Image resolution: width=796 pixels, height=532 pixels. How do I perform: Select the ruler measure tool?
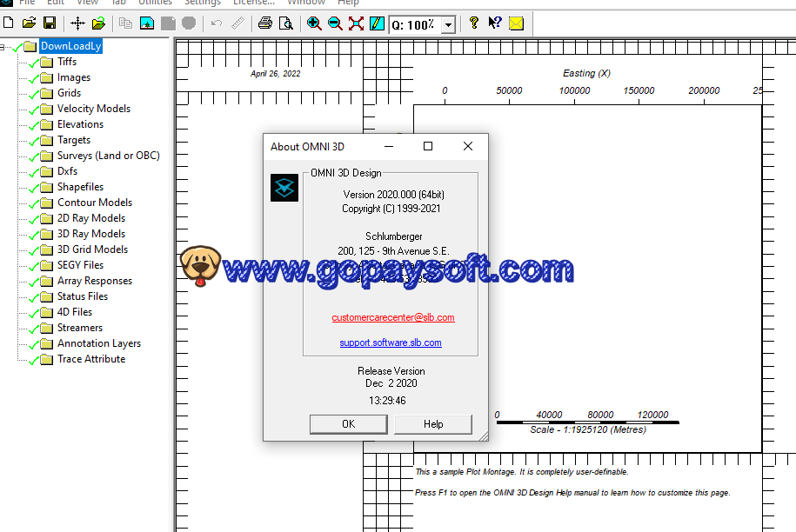click(x=237, y=23)
